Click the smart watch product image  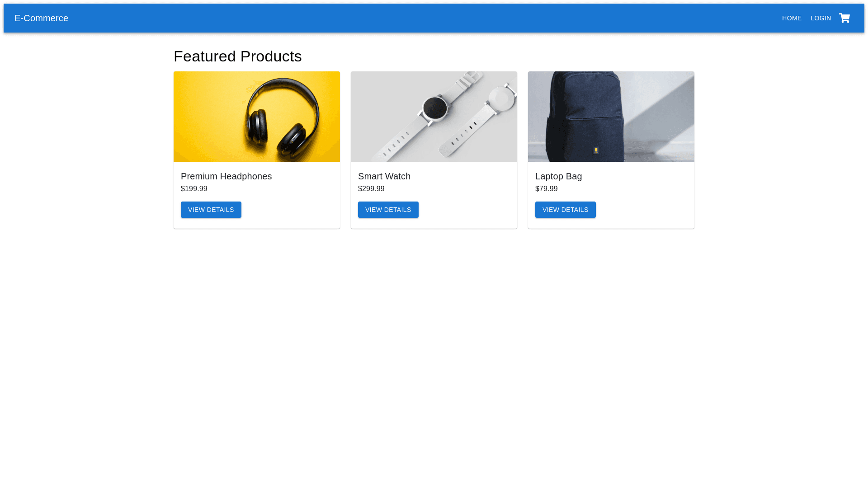[434, 117]
